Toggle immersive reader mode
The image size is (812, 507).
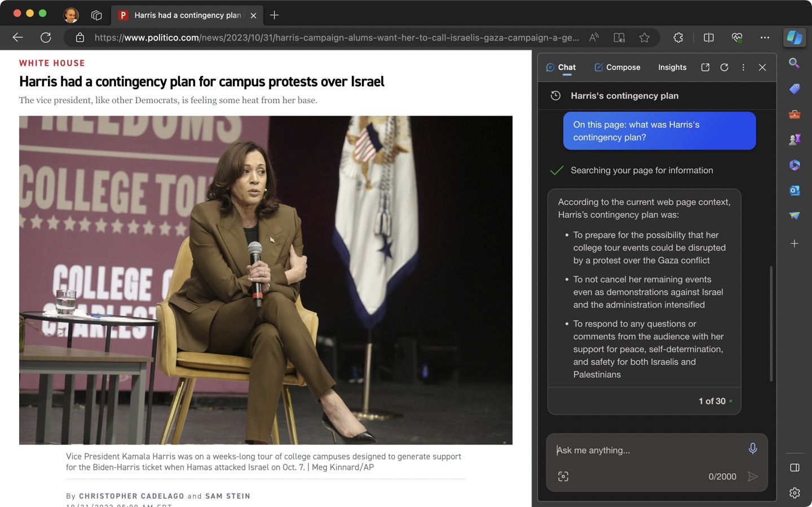point(619,38)
